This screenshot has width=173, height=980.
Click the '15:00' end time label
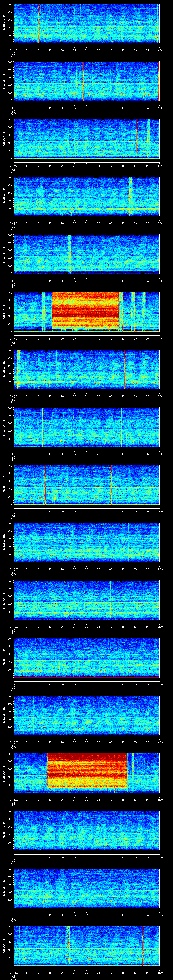[x=159, y=799]
